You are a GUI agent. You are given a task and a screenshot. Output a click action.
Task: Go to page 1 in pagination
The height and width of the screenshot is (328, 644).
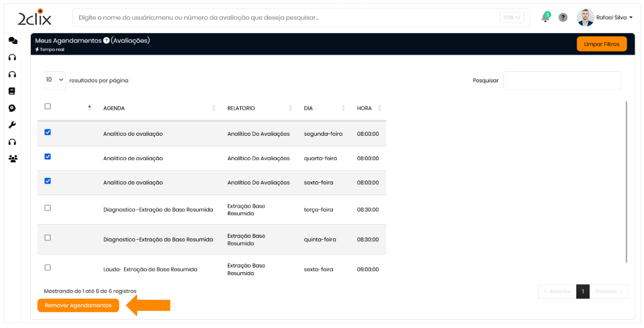(x=583, y=291)
